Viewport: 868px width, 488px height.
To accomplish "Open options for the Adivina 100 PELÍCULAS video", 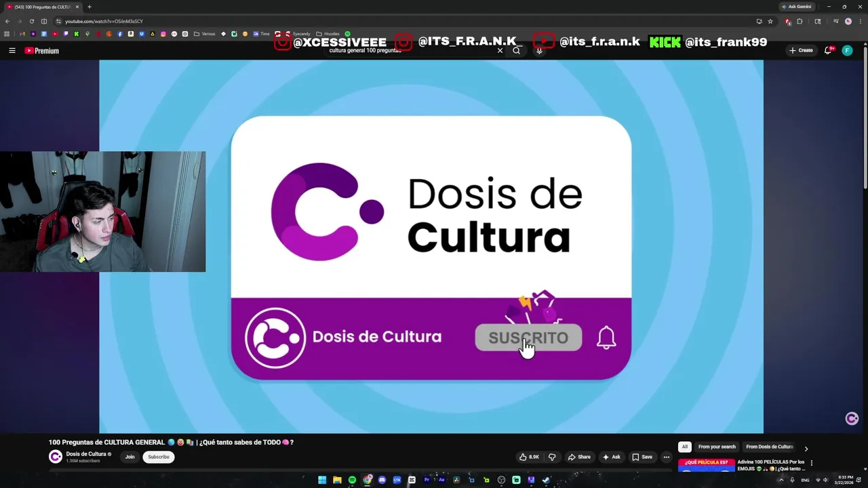I will pyautogui.click(x=811, y=463).
